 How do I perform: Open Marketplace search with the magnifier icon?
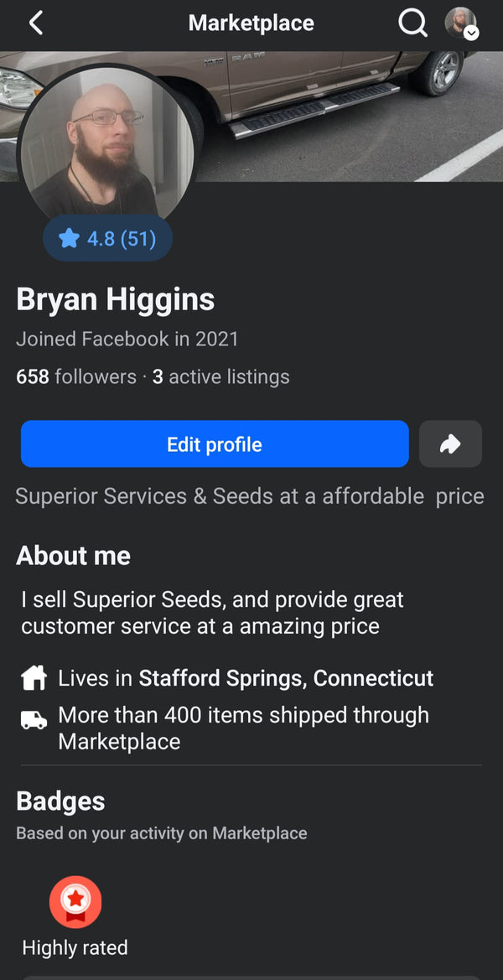click(412, 23)
